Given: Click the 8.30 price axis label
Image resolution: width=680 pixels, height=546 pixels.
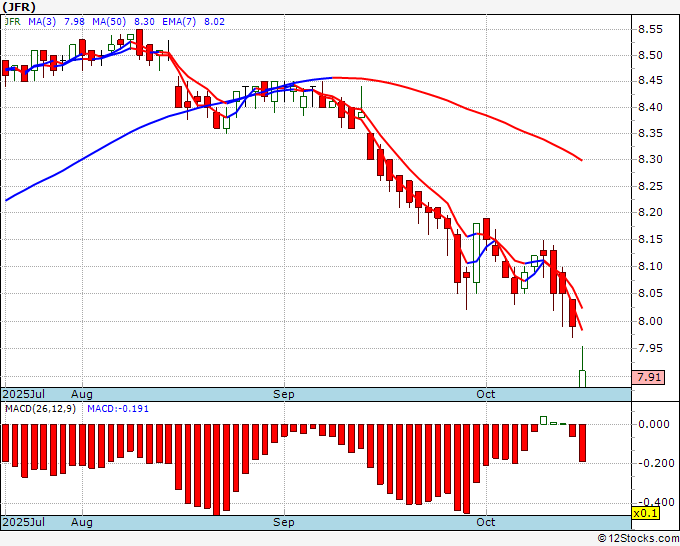Looking at the screenshot, I should tap(650, 159).
